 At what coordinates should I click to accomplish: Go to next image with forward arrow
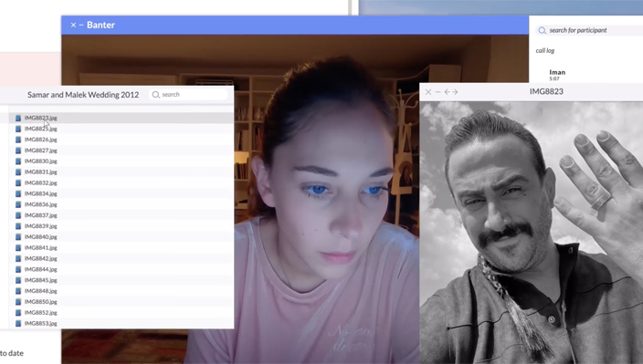pos(455,92)
